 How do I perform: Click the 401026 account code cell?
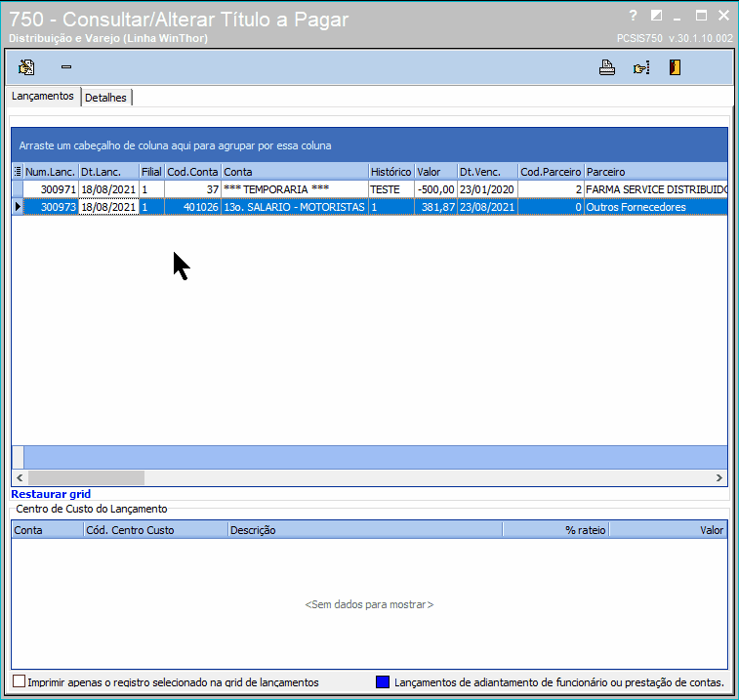[x=192, y=207]
